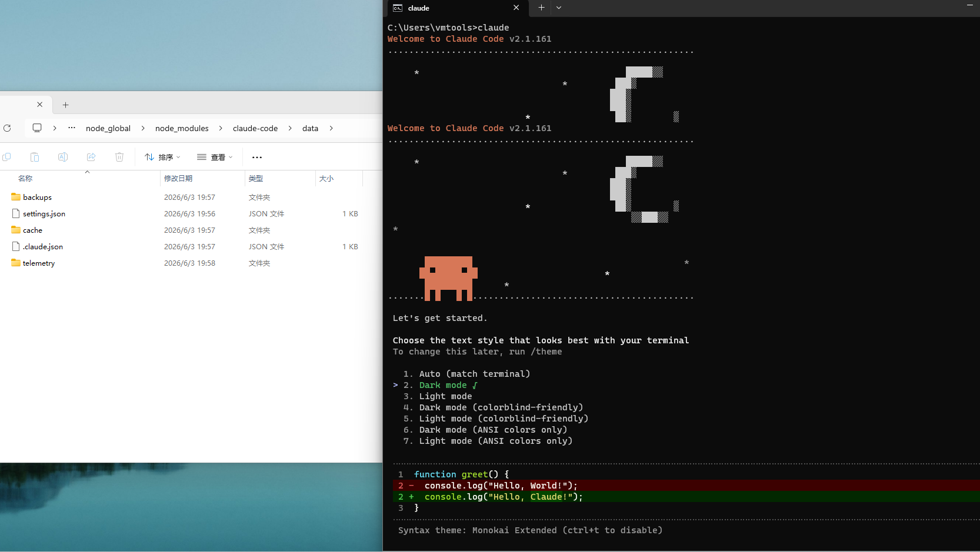Open the Sort (排序) dropdown

pyautogui.click(x=162, y=157)
